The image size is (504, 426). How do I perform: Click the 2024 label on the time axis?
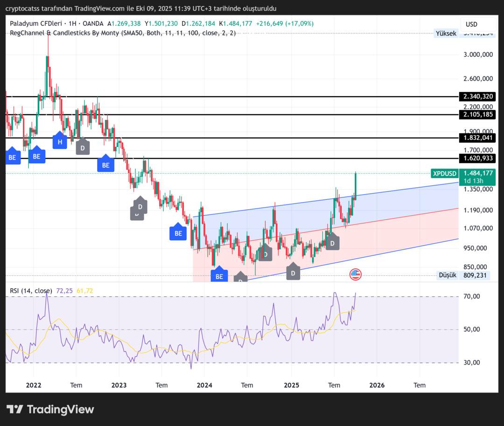(204, 385)
